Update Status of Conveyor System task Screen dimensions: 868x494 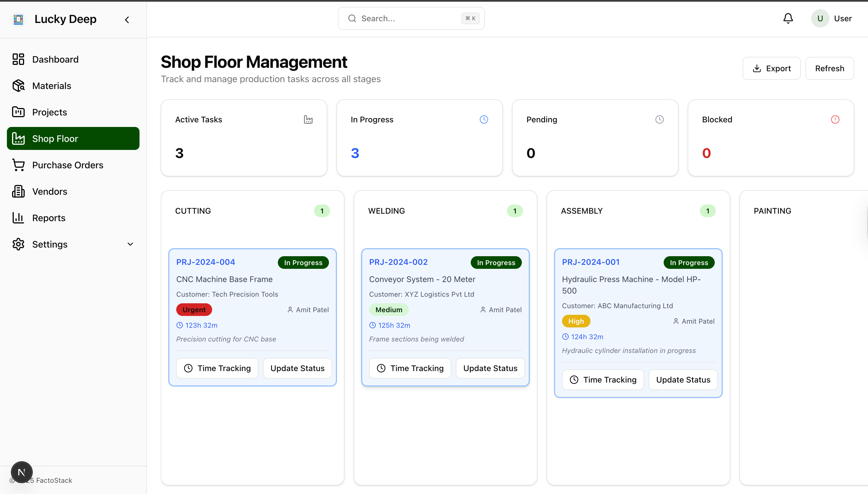(490, 368)
